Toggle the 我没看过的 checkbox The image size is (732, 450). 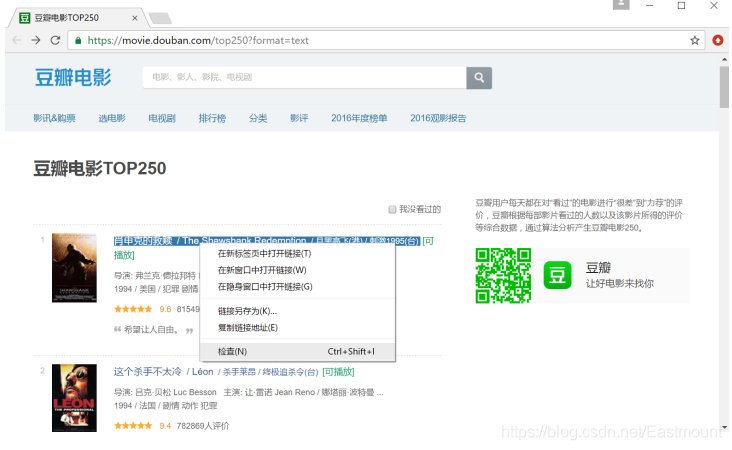392,209
